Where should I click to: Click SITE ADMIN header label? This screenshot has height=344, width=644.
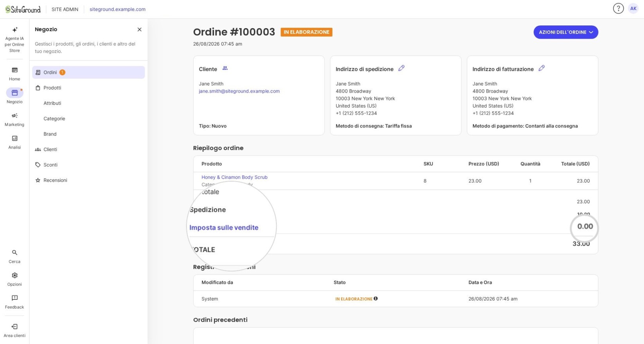click(65, 9)
